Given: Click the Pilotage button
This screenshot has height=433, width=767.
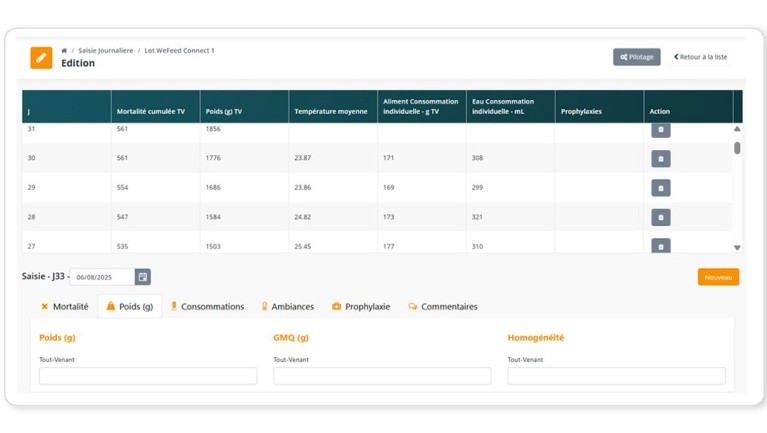Looking at the screenshot, I should pos(636,57).
